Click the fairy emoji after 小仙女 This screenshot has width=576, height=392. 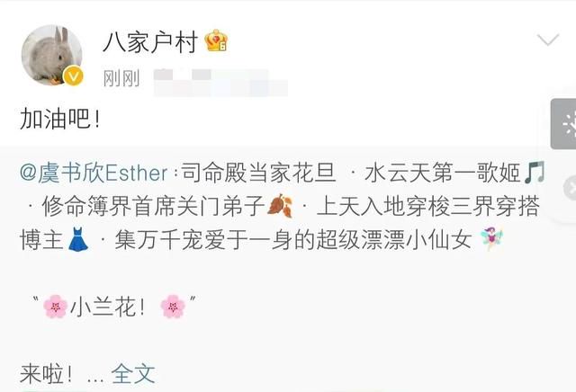tap(491, 238)
